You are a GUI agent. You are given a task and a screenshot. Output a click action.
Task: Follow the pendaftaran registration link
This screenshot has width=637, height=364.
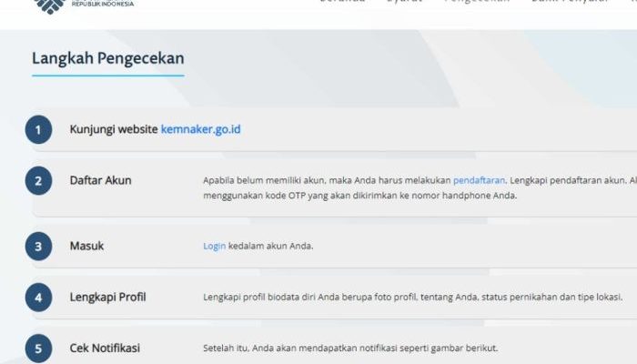(x=479, y=180)
